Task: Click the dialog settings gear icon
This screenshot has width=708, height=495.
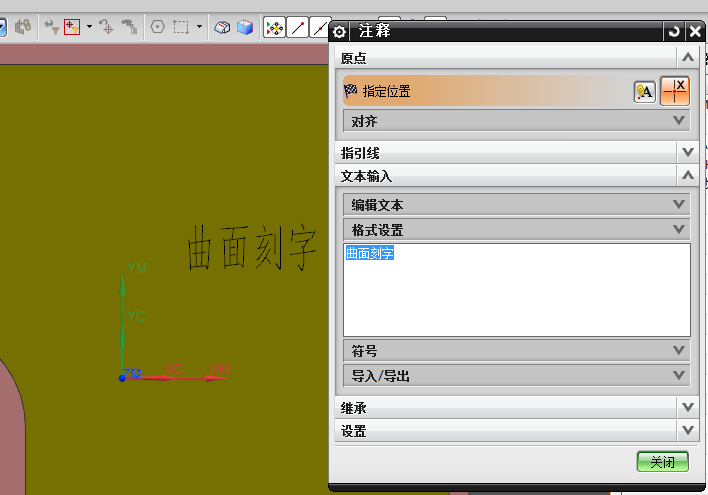Action: point(340,31)
